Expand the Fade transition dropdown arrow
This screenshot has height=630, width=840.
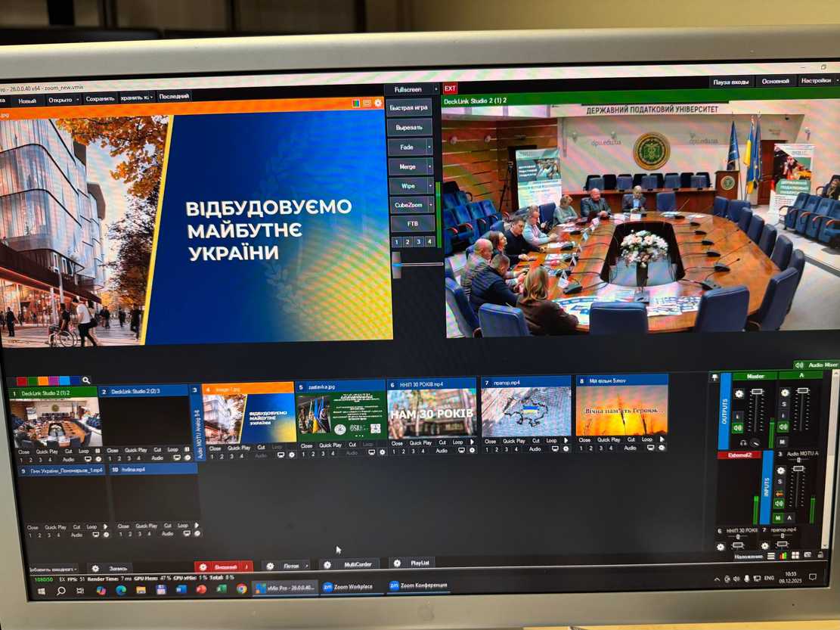coord(429,147)
